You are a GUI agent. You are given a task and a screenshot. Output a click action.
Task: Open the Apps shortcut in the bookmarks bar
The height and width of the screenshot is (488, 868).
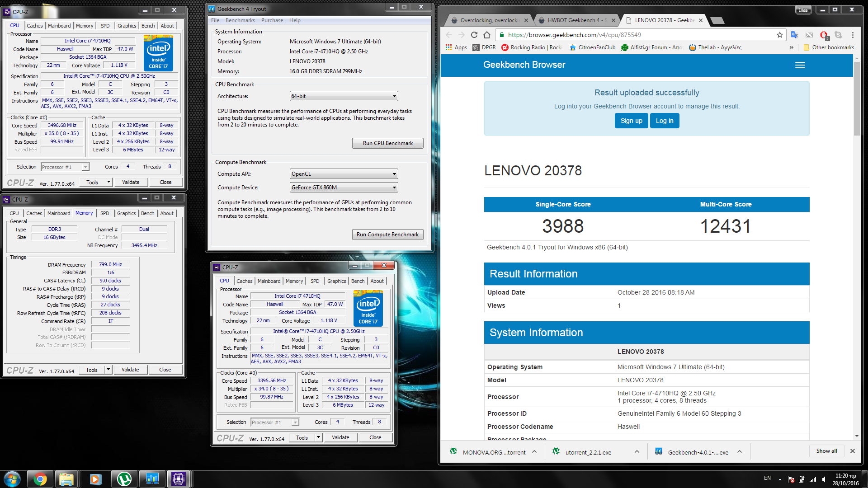456,47
